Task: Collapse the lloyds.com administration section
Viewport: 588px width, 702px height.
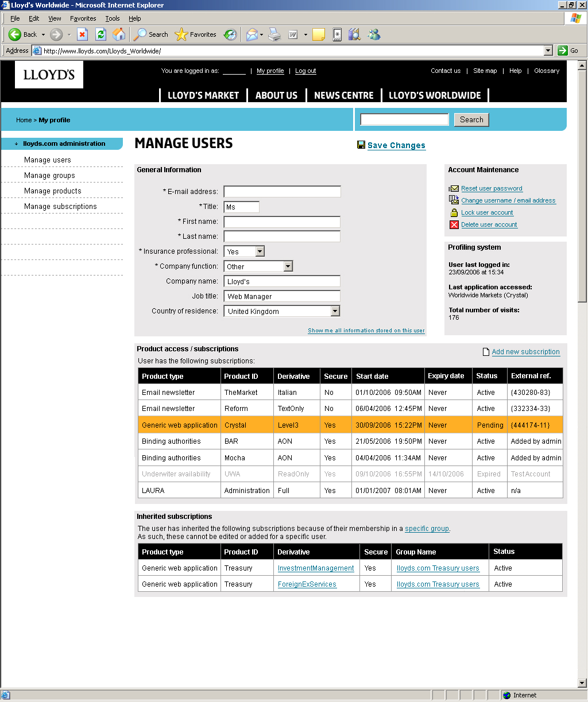Action: (16, 143)
